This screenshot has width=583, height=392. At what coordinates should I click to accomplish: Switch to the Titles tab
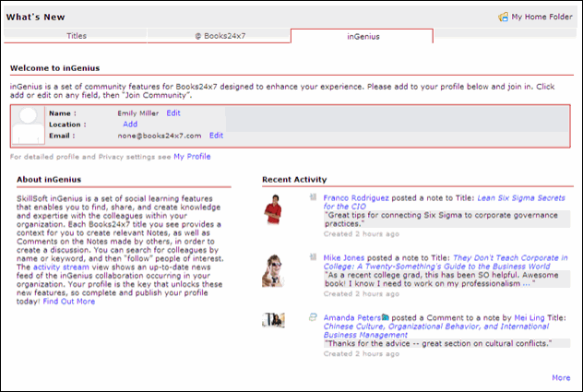coord(77,36)
